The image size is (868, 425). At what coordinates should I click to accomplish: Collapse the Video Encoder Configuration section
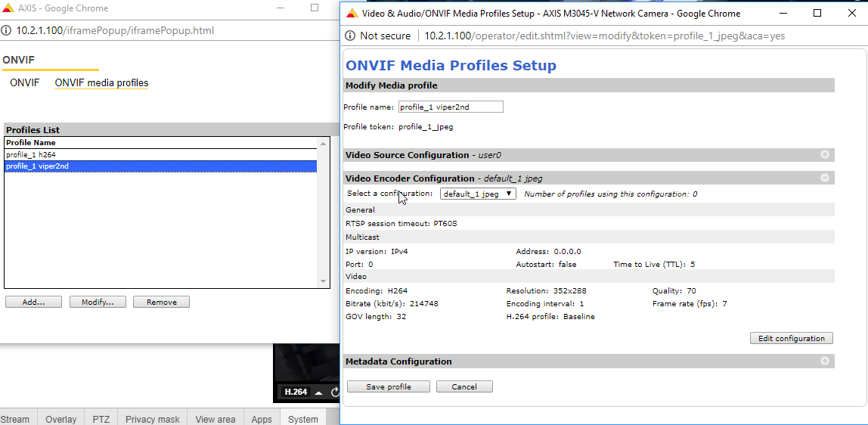pos(824,178)
